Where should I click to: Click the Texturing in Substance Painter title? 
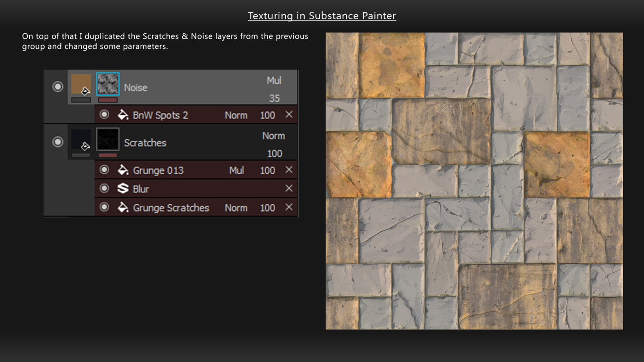(x=322, y=16)
